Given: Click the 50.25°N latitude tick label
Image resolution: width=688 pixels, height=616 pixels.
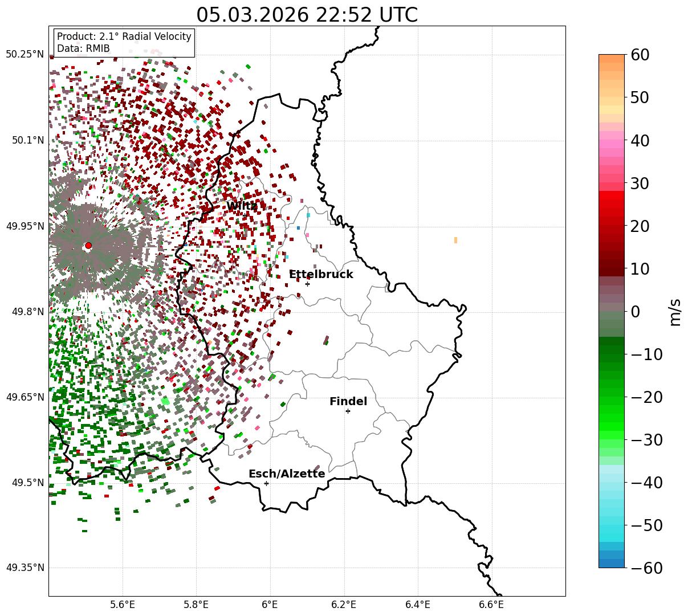Looking at the screenshot, I should (x=25, y=54).
